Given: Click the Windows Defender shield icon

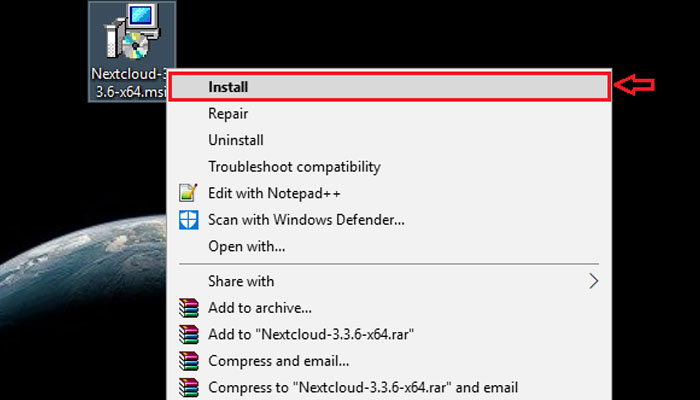Looking at the screenshot, I should coord(188,220).
